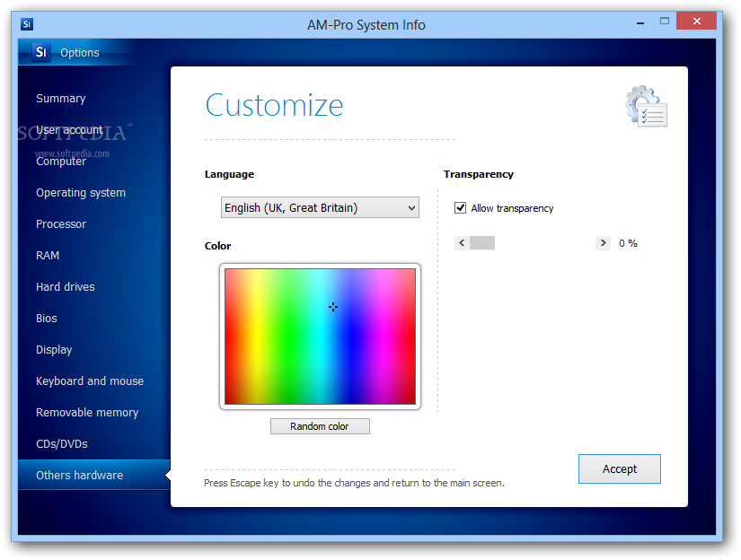Screen dimensions: 741x560
Task: Click the 'Color' label
Action: click(218, 246)
